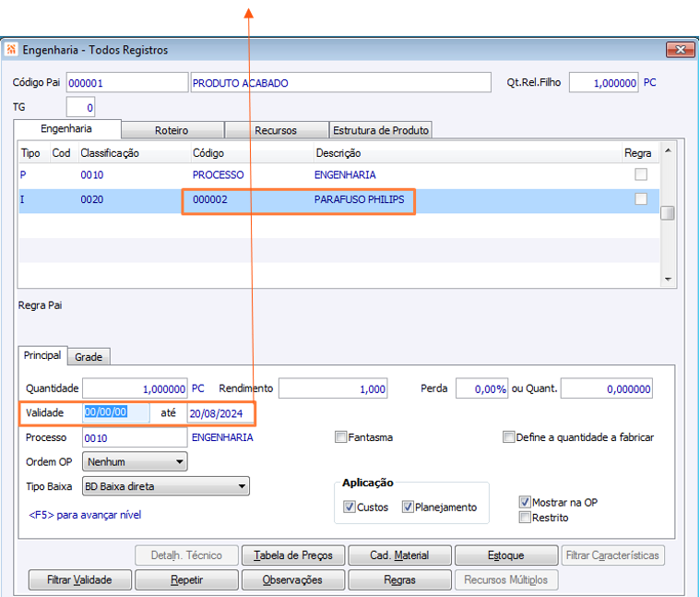Open the Ordem OP dropdown

pos(135,461)
